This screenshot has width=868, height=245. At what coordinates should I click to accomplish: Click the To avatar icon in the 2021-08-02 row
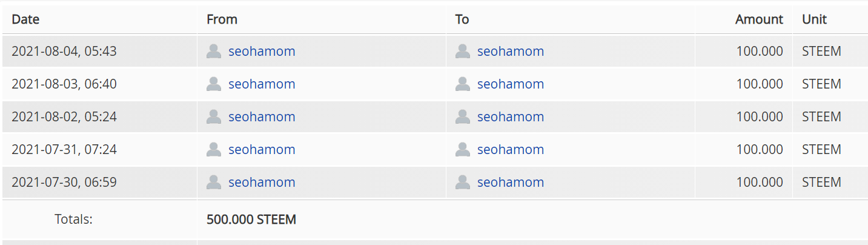point(463,117)
